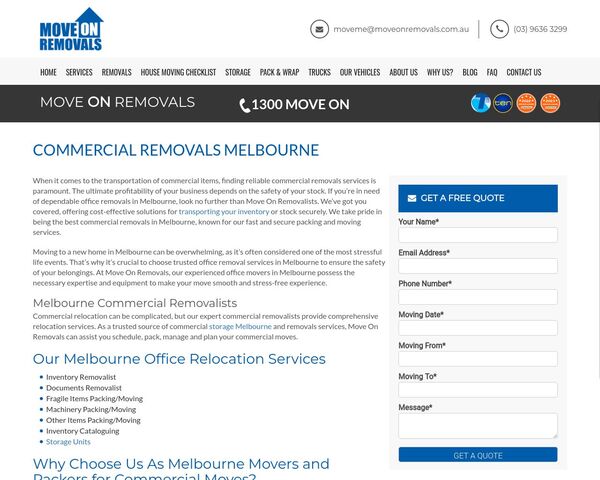Follow the 'transporting your inventory' link
The height and width of the screenshot is (480, 600).
click(224, 211)
